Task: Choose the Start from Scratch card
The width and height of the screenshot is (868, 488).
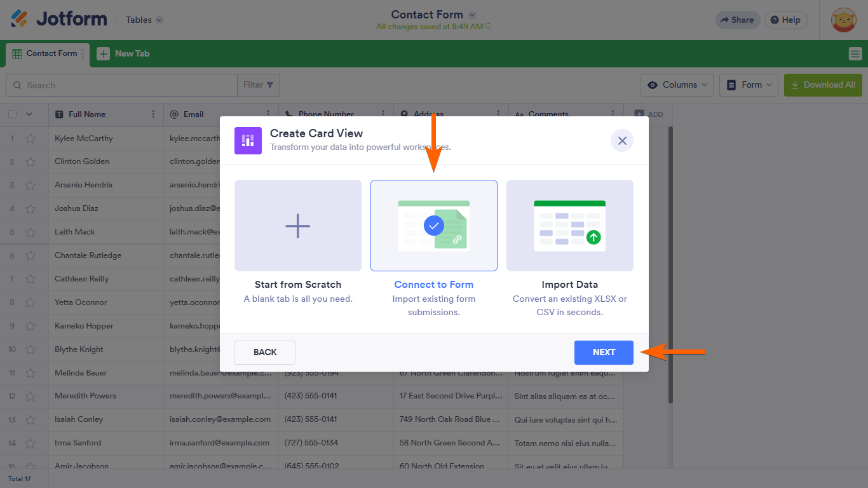Action: (298, 226)
